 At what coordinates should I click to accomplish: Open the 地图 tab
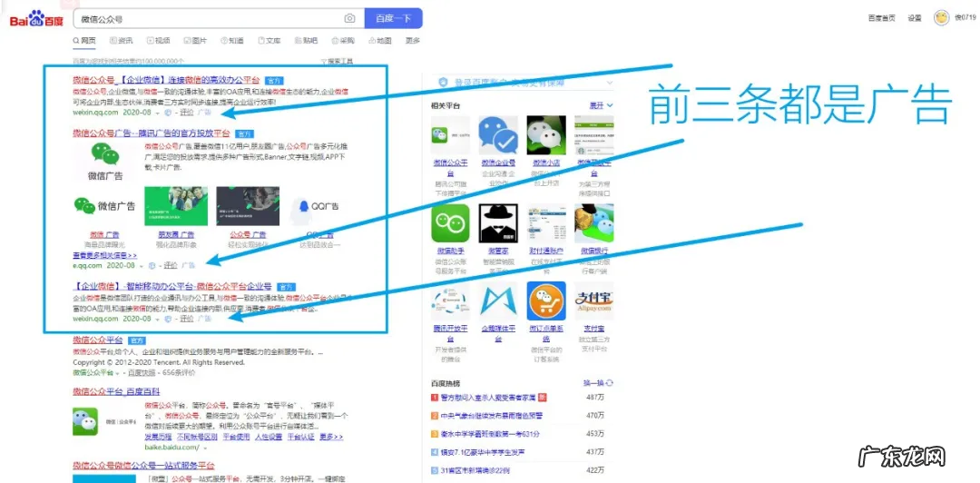(380, 41)
